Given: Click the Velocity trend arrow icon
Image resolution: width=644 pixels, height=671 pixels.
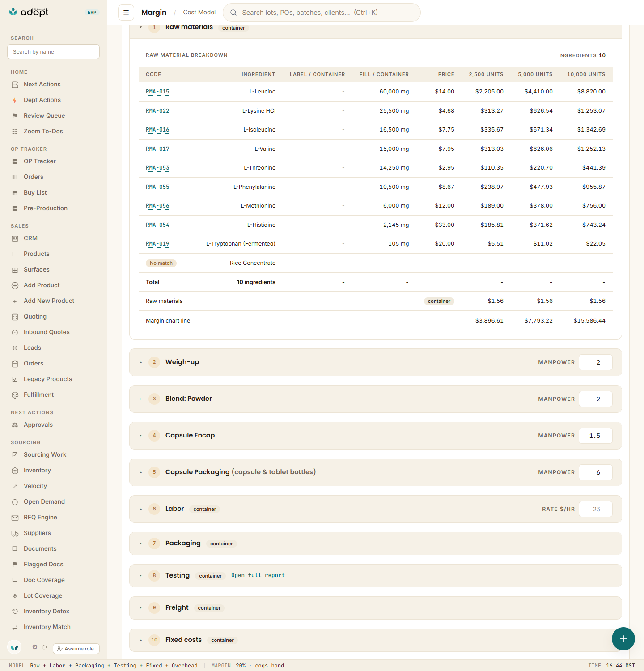Looking at the screenshot, I should pyautogui.click(x=15, y=486).
